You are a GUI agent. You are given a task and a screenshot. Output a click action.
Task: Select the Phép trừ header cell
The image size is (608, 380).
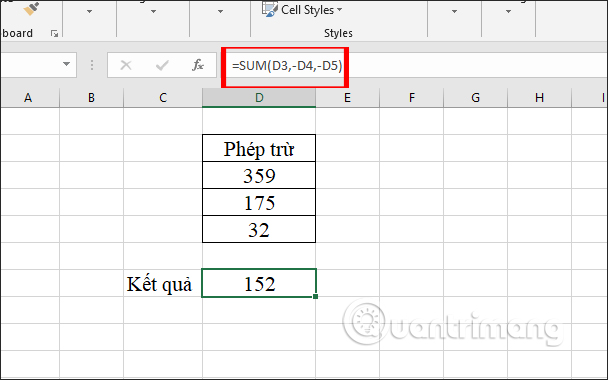coord(259,149)
